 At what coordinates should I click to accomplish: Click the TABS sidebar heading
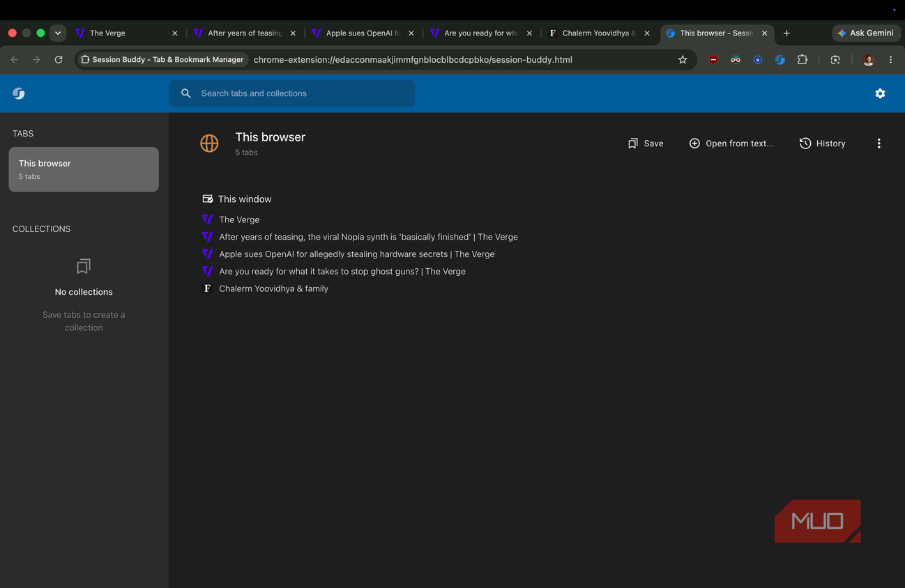point(23,134)
